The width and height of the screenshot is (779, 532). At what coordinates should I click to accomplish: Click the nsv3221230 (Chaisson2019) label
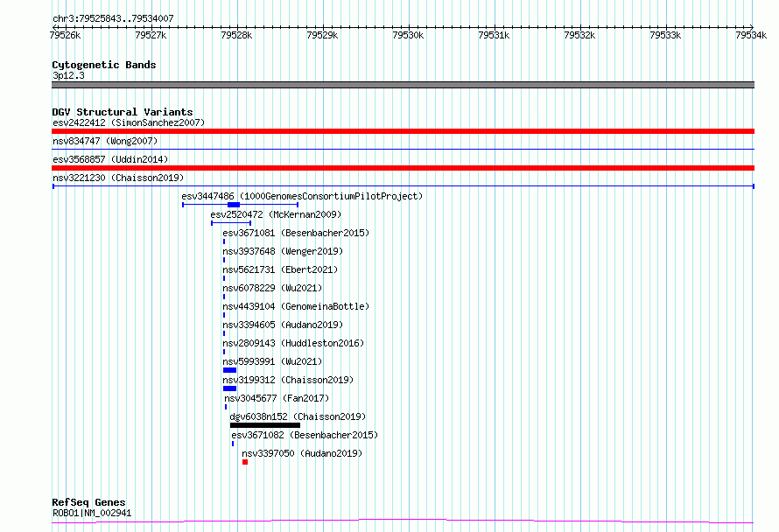pyautogui.click(x=118, y=178)
